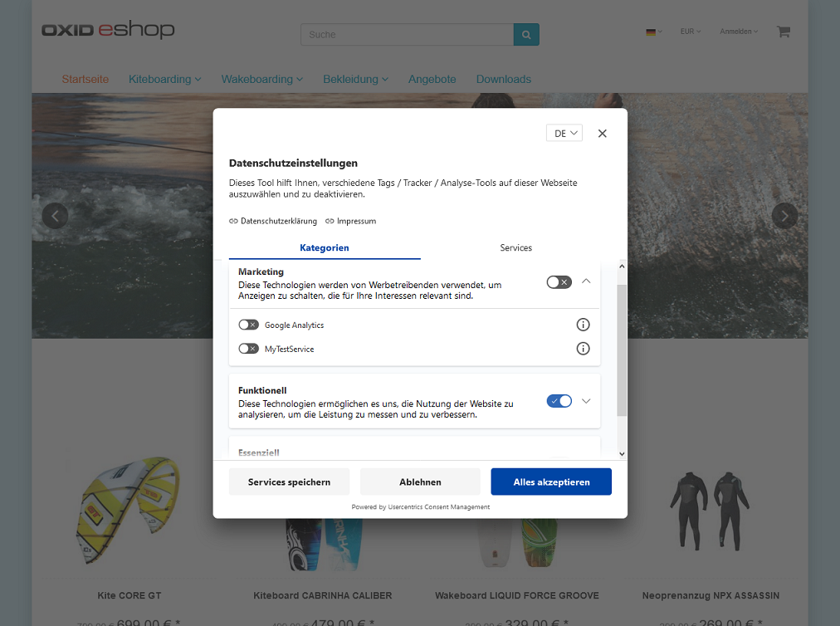Click the search magnifier button

pyautogui.click(x=526, y=34)
